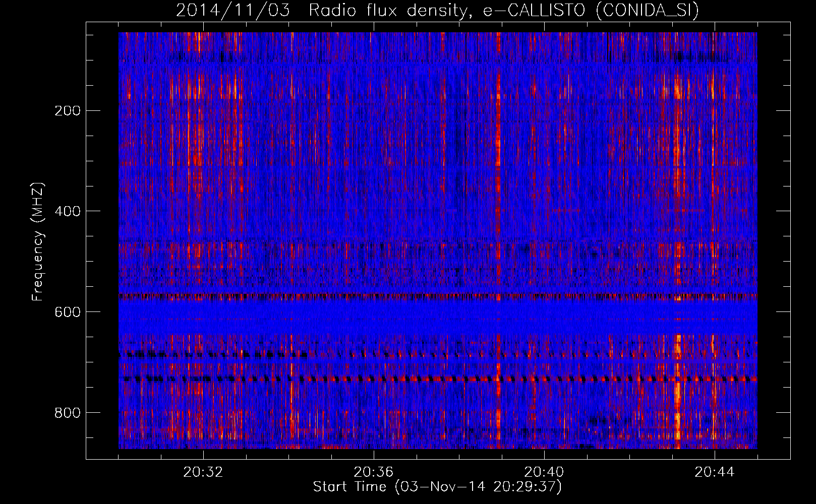Click the 20:44 time tick label
This screenshot has width=816, height=504.
[x=715, y=472]
